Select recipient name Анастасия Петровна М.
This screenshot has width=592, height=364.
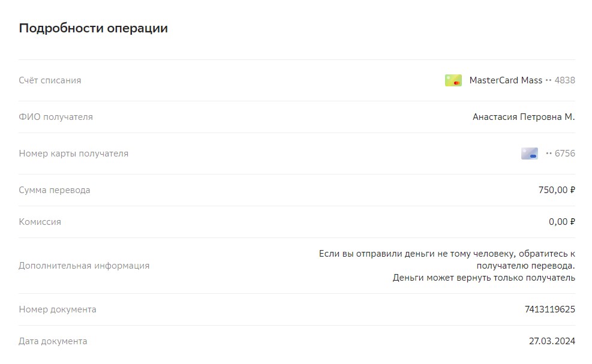pyautogui.click(x=524, y=117)
